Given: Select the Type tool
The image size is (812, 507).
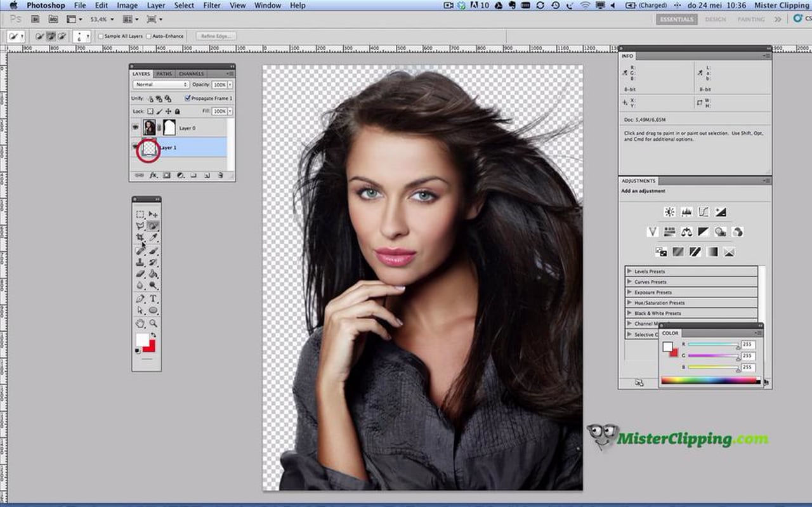Looking at the screenshot, I should (x=153, y=299).
